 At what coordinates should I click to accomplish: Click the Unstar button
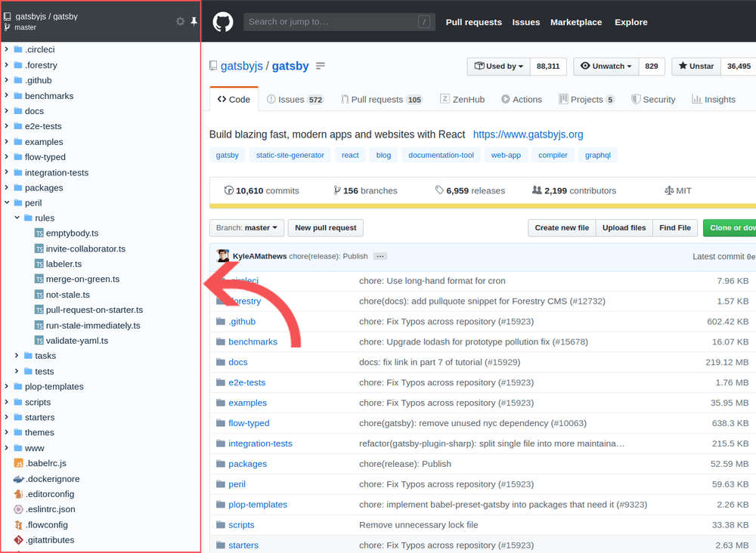[x=695, y=66]
